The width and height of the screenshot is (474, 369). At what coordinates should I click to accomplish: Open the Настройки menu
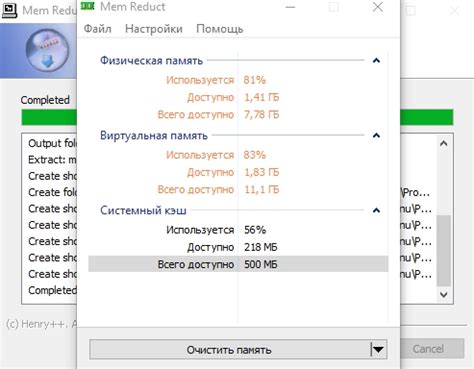click(154, 29)
